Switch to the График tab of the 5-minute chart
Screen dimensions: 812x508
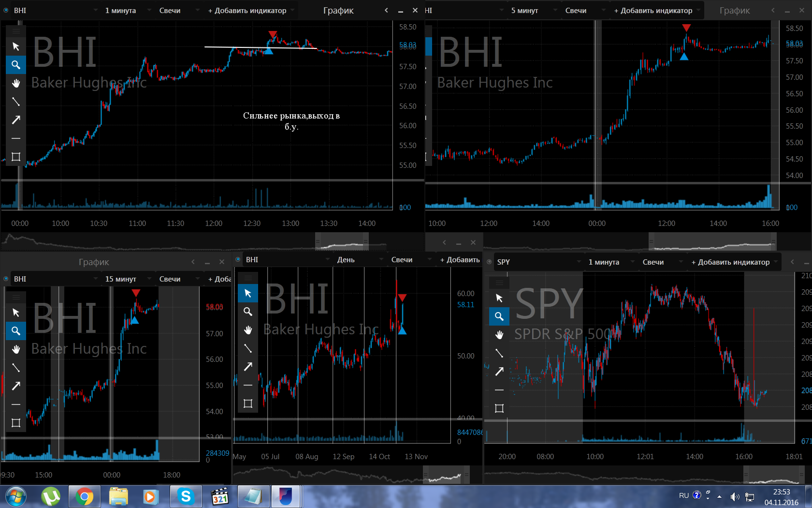point(735,10)
